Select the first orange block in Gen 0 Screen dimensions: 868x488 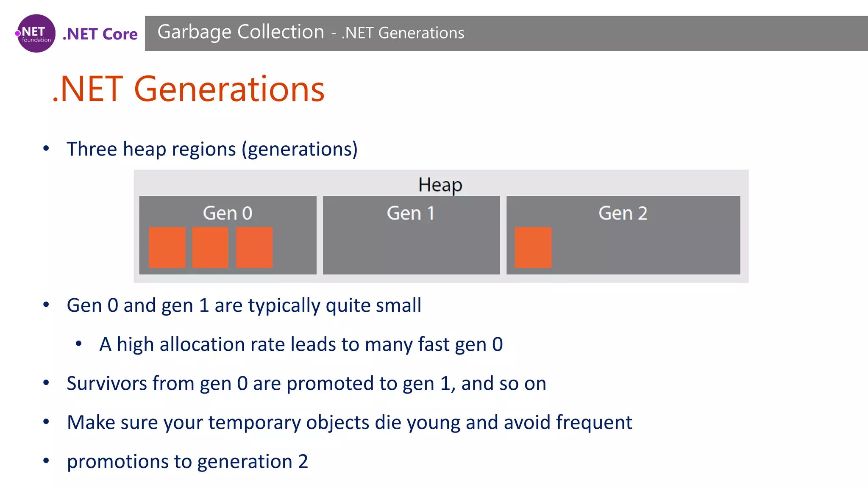click(167, 247)
